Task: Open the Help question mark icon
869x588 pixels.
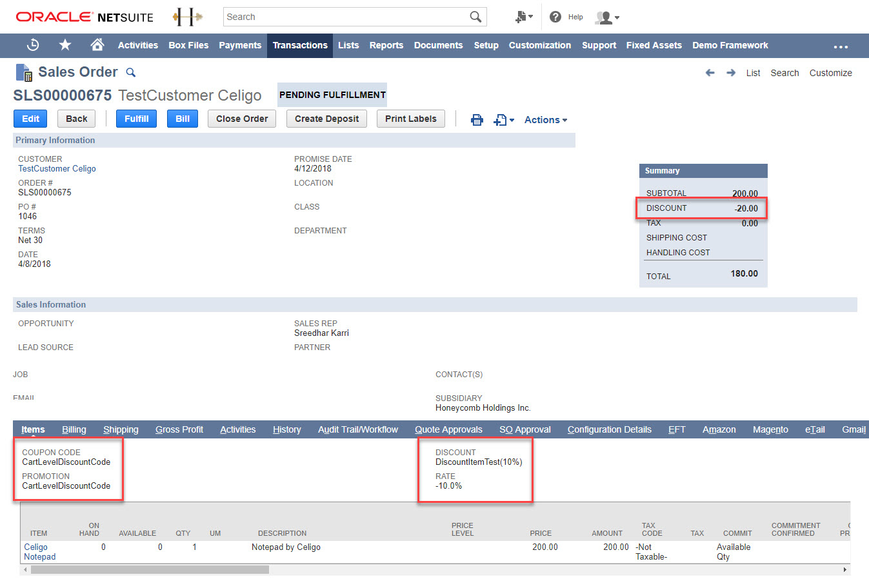Action: pyautogui.click(x=555, y=17)
